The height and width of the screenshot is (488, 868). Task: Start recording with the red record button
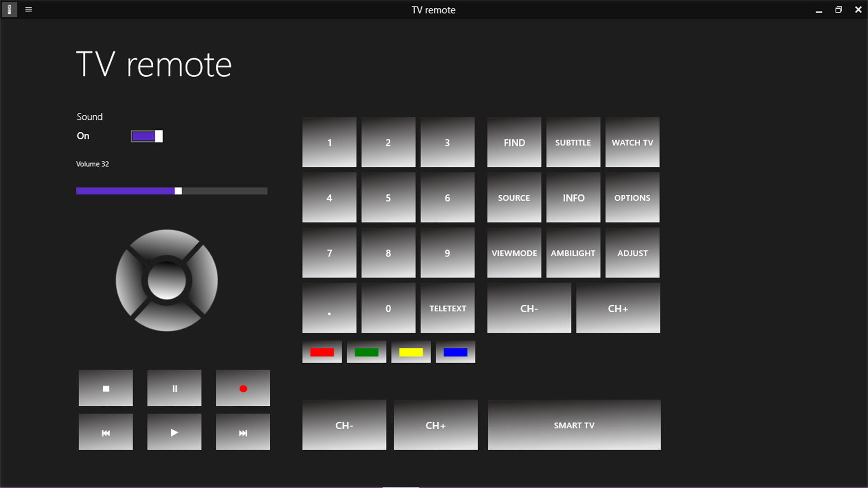243,388
